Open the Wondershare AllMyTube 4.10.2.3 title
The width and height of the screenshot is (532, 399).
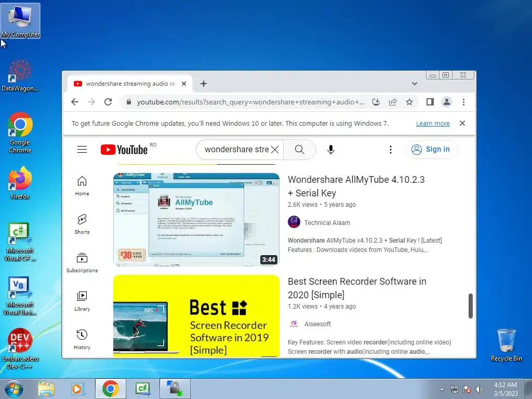356,187
